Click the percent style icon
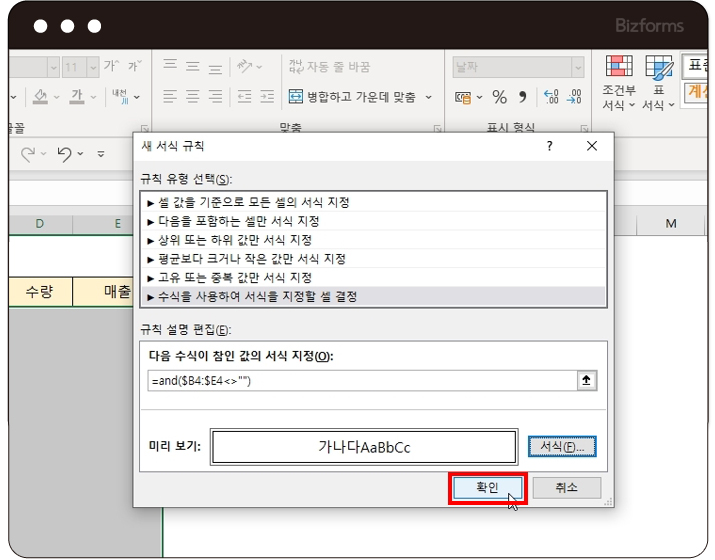 (x=499, y=97)
